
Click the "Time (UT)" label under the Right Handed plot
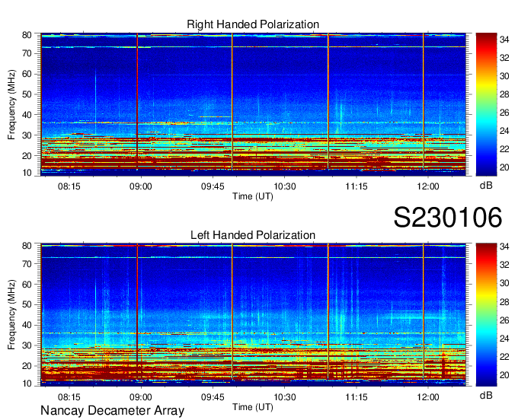point(253,196)
